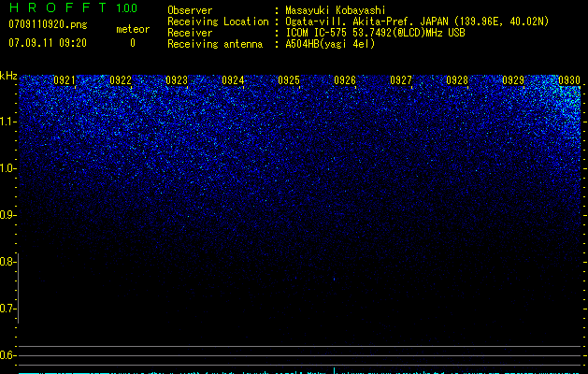
Task: Click the 0.9 frequency axis label
Action: pyautogui.click(x=7, y=215)
